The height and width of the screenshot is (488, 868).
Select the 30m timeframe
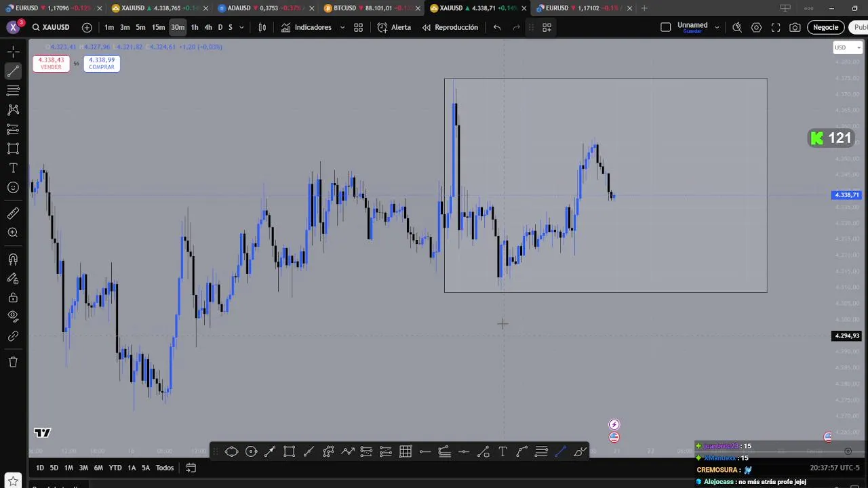point(178,27)
